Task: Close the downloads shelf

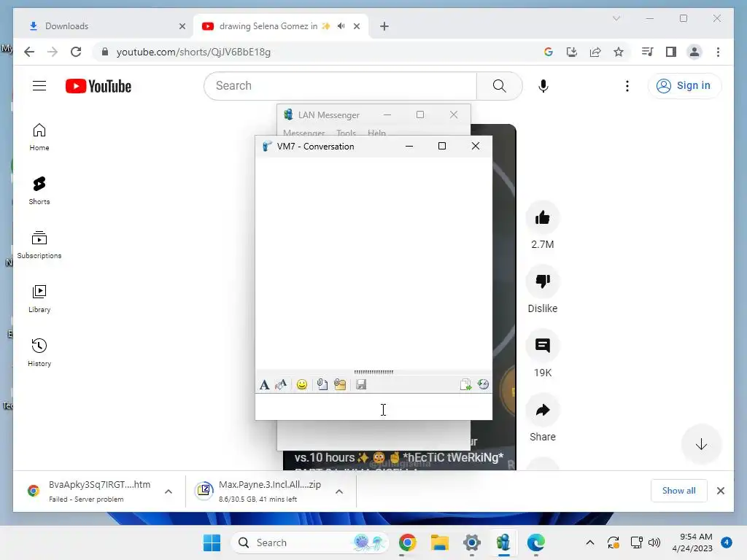Action: pyautogui.click(x=720, y=491)
